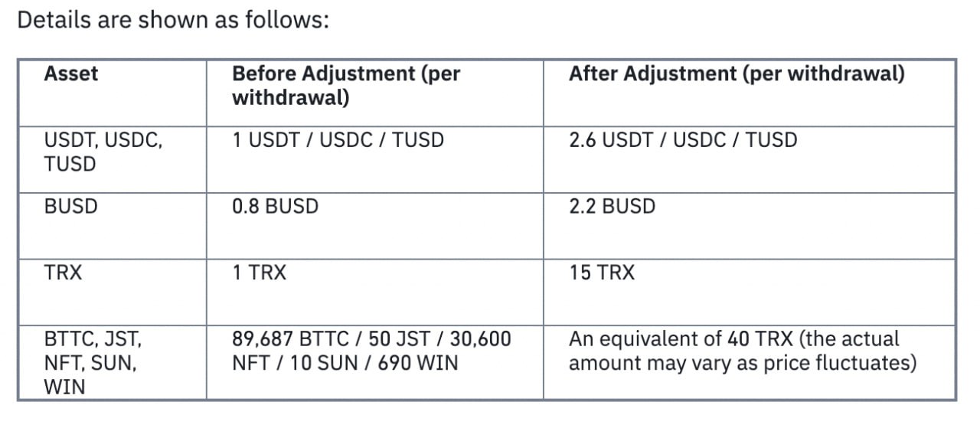Select the 'BUSD' asset cell
980x428 pixels.
point(71,207)
